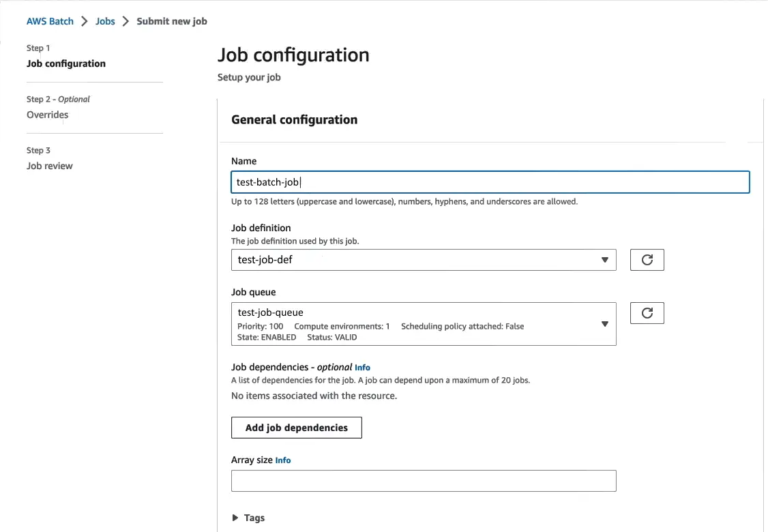Select Step 1 Job configuration
This screenshot has width=768, height=532.
(x=66, y=63)
